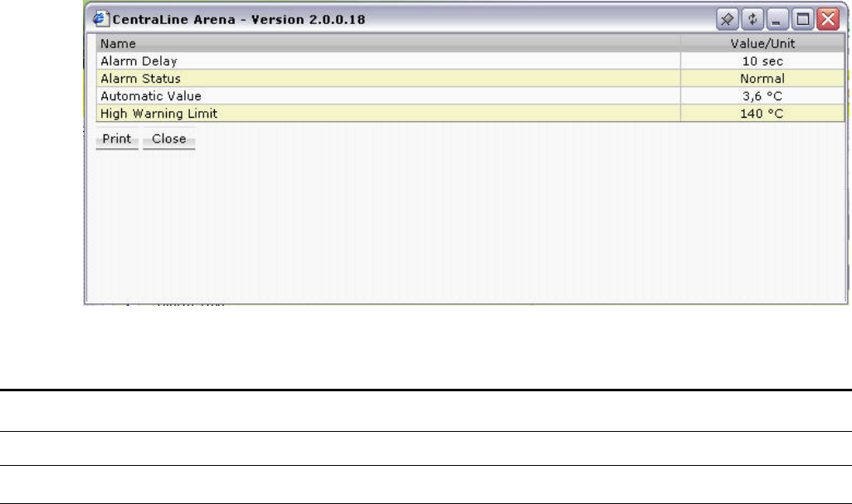852x504 pixels.
Task: Click the Internet Explorer icon in title bar
Action: click(x=100, y=19)
